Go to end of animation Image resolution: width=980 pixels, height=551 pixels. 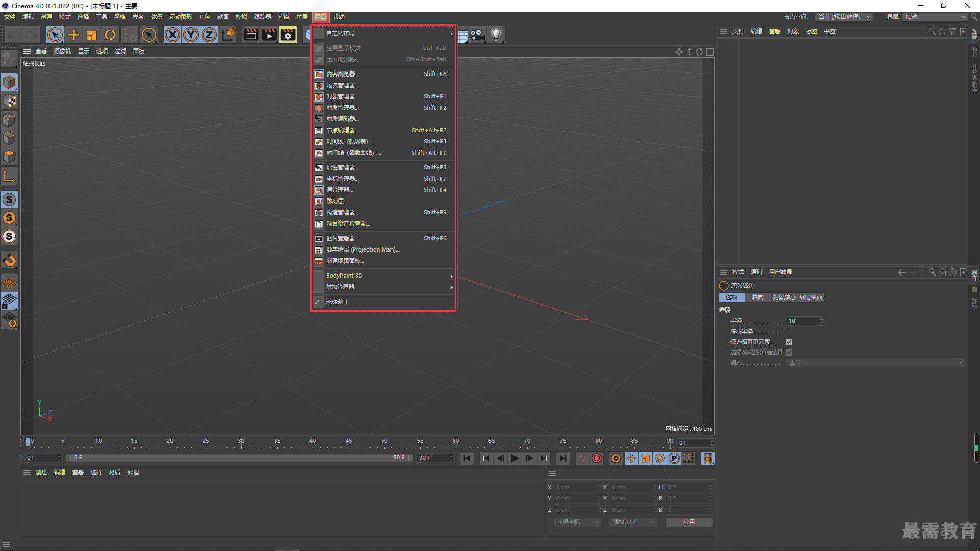pos(562,458)
